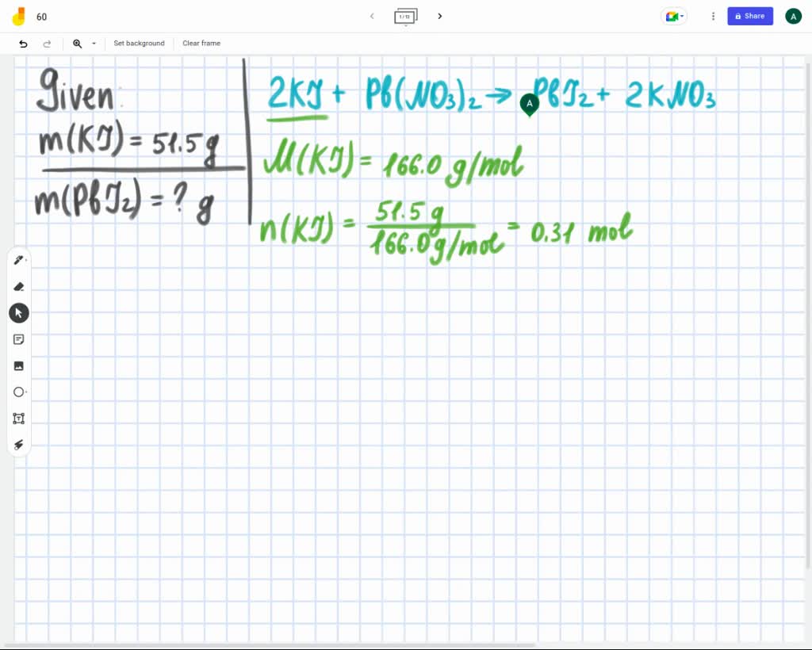Choose the Circle shape tool
The height and width of the screenshot is (650, 812).
[18, 392]
